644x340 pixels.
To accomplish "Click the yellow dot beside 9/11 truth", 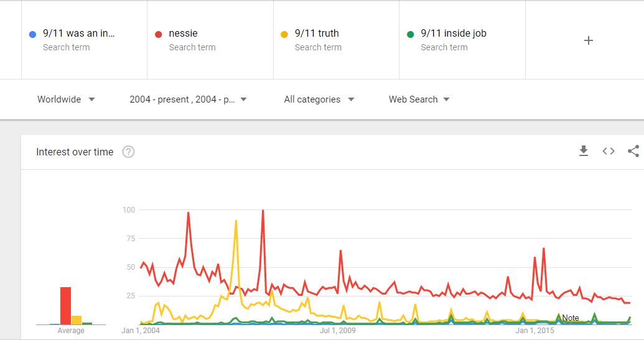I will click(x=284, y=34).
